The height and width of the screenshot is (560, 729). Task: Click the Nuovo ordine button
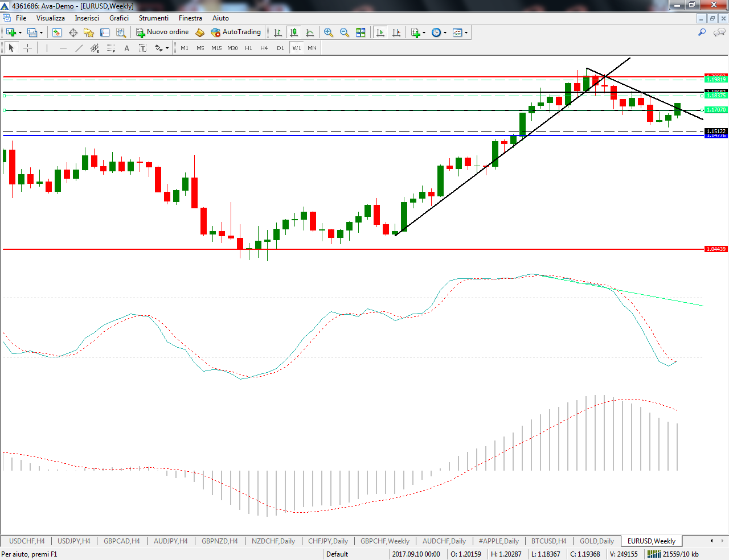[162, 32]
